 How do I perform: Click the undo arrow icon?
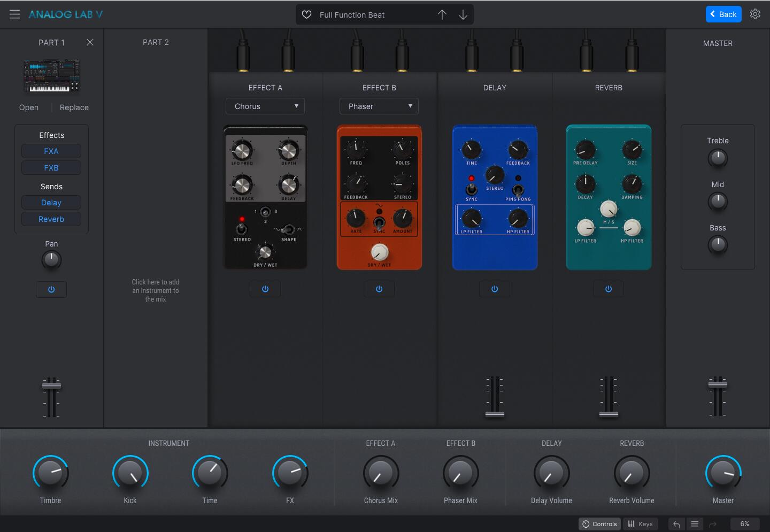[x=676, y=524]
